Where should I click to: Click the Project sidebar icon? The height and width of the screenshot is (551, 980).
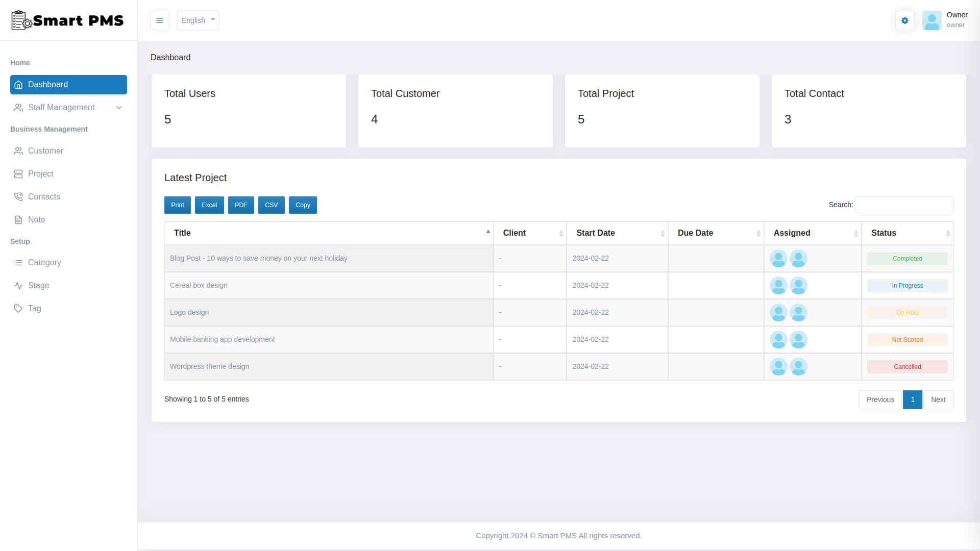point(18,173)
